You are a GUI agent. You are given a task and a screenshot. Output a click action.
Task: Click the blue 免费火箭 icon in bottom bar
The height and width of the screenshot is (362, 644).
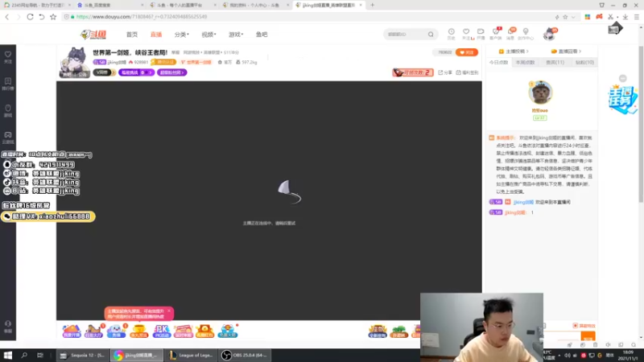pos(228,331)
